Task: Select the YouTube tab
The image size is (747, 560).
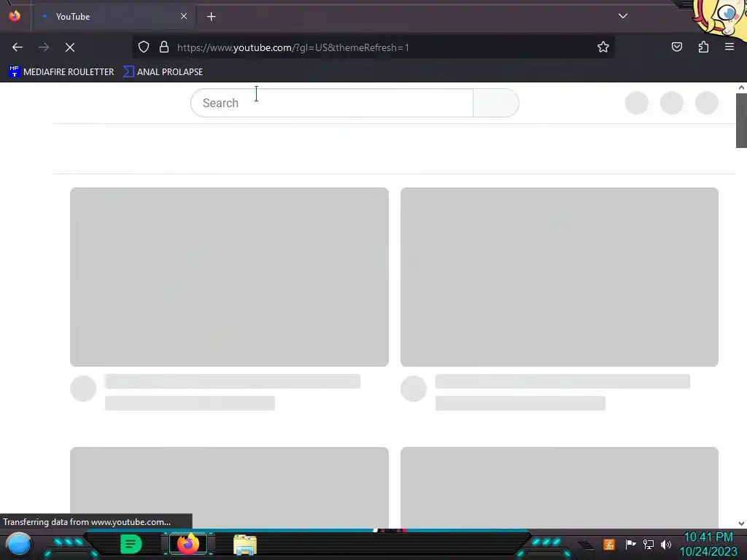Action: click(113, 17)
